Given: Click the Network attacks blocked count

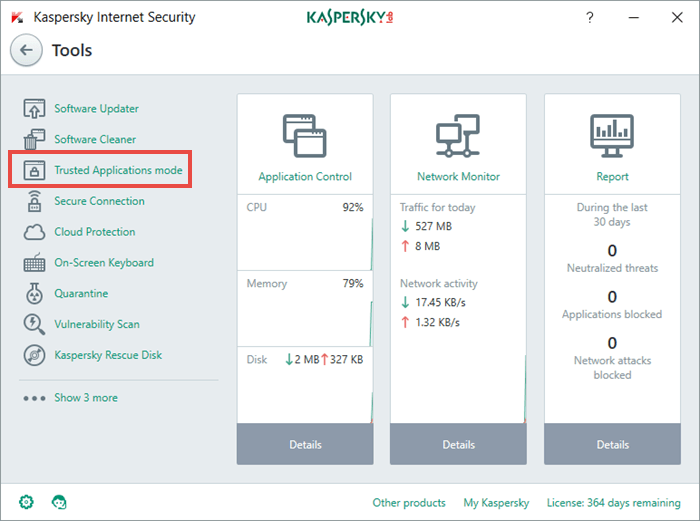Looking at the screenshot, I should coord(612,343).
